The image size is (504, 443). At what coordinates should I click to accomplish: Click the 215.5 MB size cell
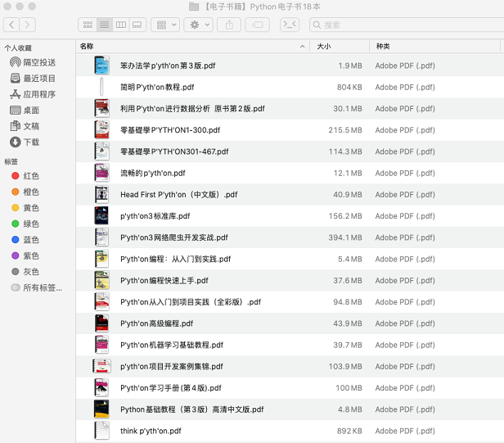point(345,130)
